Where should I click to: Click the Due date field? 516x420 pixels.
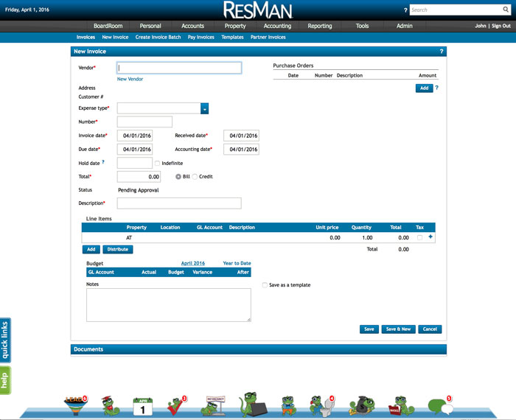click(135, 150)
